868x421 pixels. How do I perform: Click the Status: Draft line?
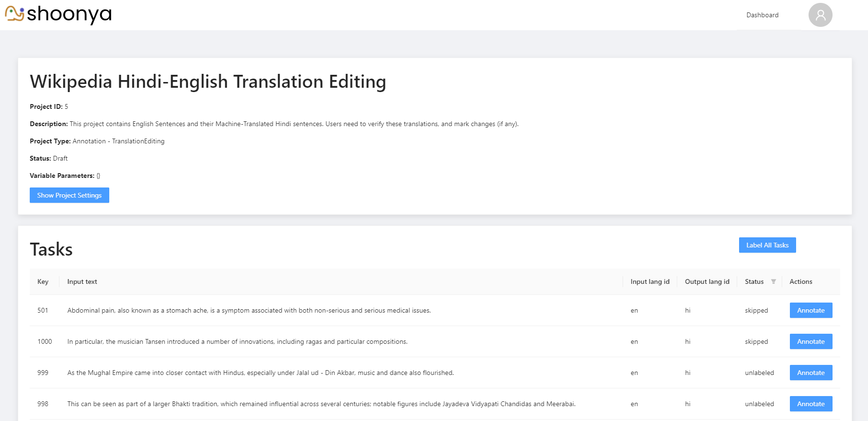[x=48, y=158]
